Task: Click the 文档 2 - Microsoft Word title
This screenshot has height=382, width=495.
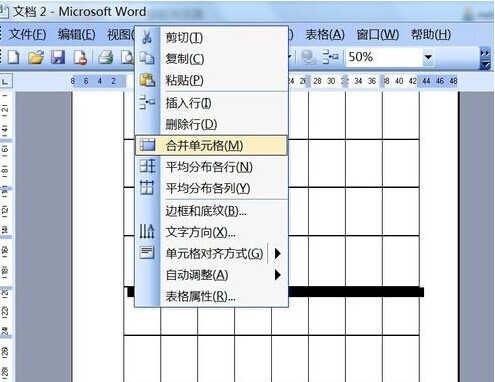Action: click(79, 12)
